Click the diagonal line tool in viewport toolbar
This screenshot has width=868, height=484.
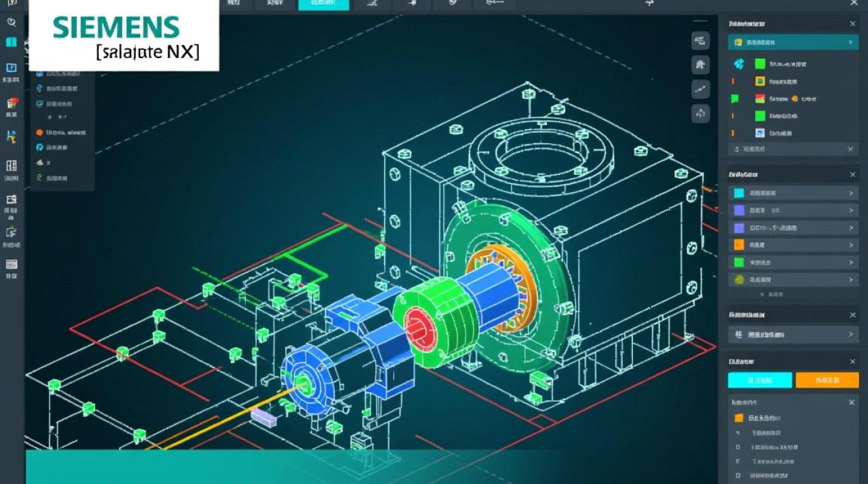click(700, 90)
